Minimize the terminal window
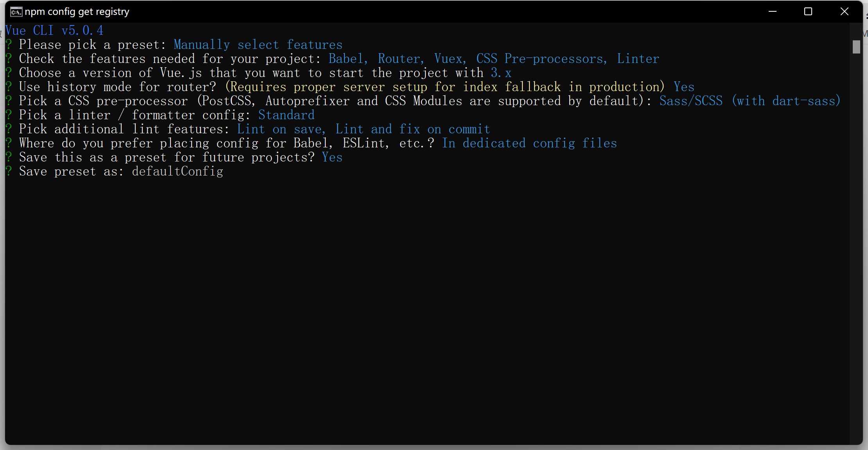The height and width of the screenshot is (450, 868). (773, 11)
